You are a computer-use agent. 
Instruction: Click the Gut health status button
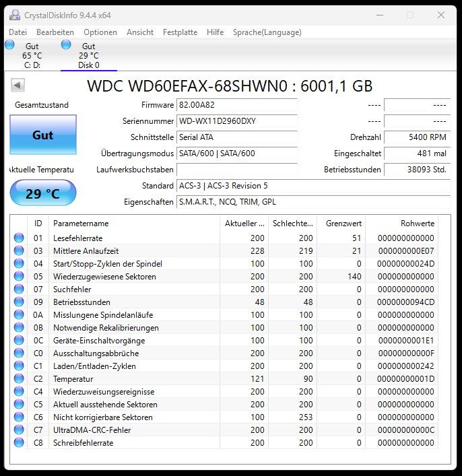43,135
